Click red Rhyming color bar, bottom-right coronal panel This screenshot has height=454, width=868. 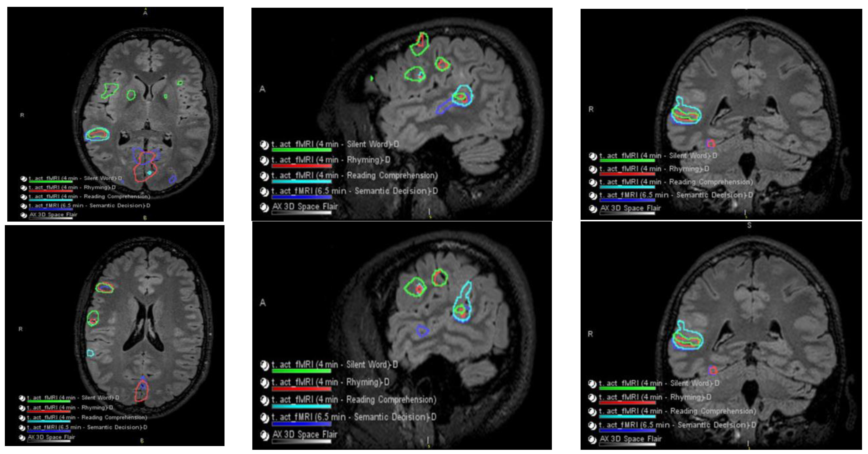click(x=627, y=403)
